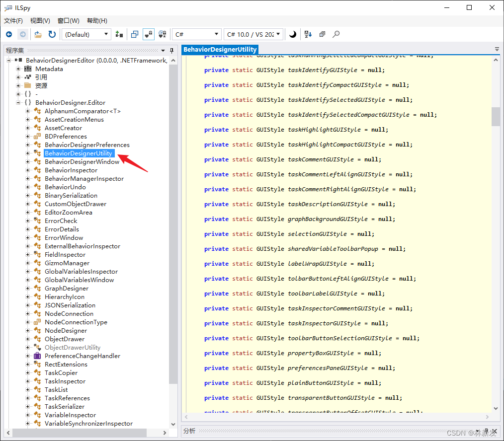Click the manage assembly lists icon
The image size is (504, 441).
pos(119,34)
